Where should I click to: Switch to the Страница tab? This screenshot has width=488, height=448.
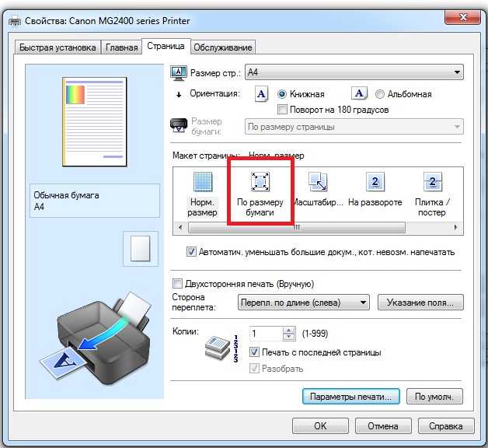(x=166, y=46)
